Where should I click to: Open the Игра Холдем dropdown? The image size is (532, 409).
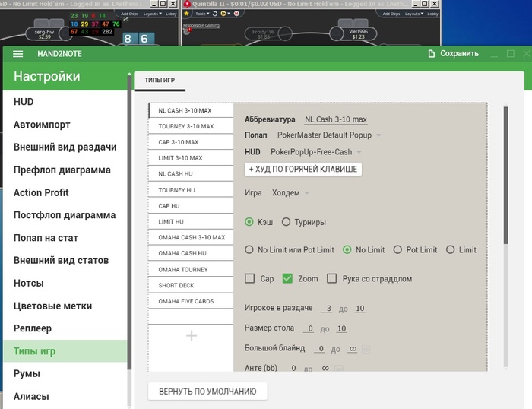[290, 193]
